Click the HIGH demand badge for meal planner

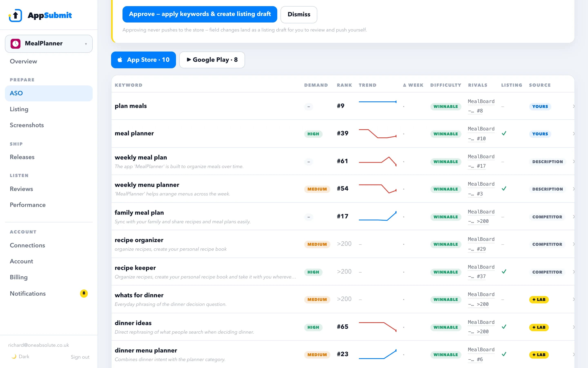coord(313,134)
